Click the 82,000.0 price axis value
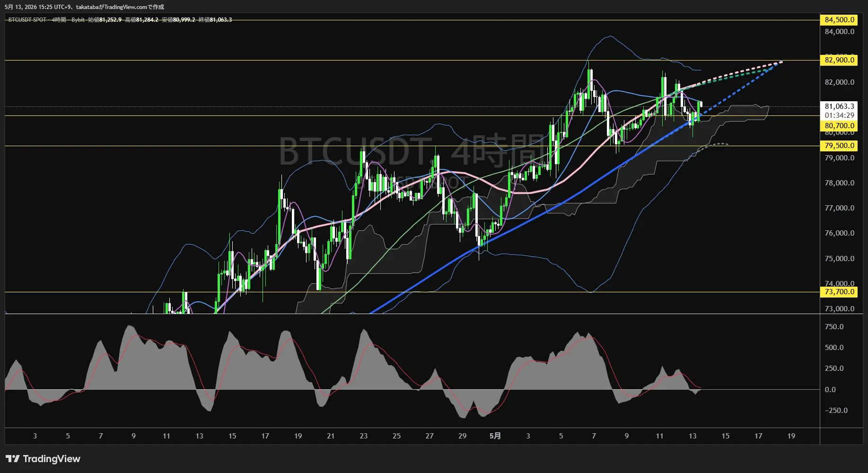Viewport: 868px width, 473px height. coord(839,82)
